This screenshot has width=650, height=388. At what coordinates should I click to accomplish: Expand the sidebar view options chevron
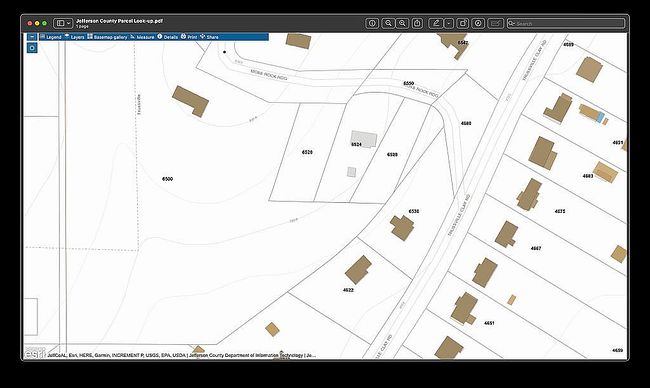[x=69, y=23]
